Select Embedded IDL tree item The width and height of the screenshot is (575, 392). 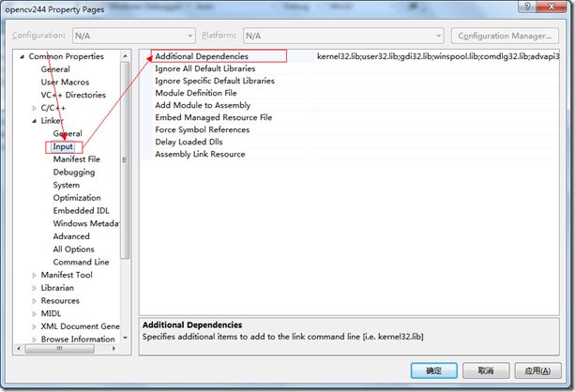81,210
